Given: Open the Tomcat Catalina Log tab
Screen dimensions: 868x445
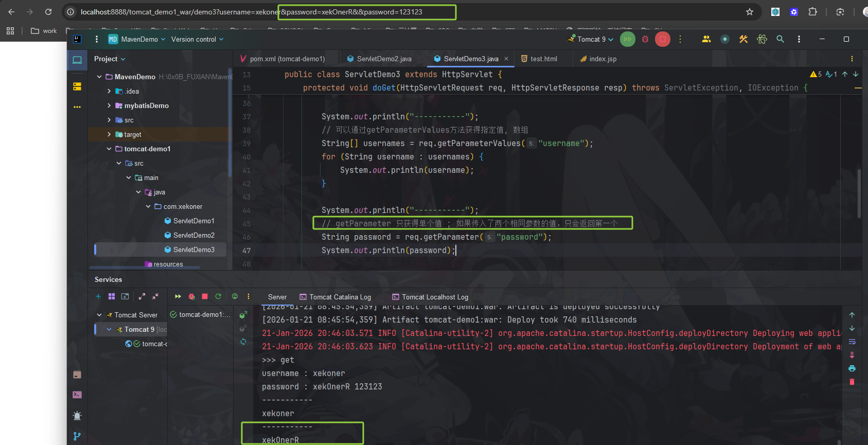Looking at the screenshot, I should point(335,297).
